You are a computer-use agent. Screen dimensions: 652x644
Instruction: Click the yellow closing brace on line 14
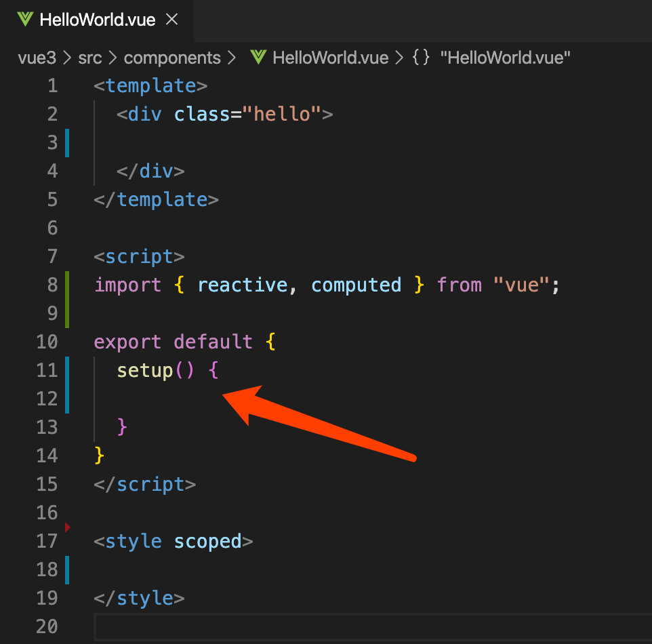point(99,456)
